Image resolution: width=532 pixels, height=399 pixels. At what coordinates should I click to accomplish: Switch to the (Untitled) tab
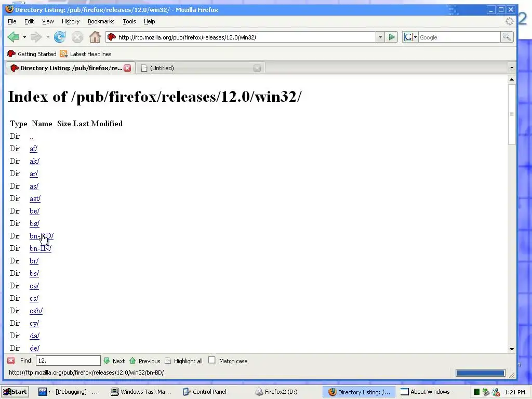(200, 68)
